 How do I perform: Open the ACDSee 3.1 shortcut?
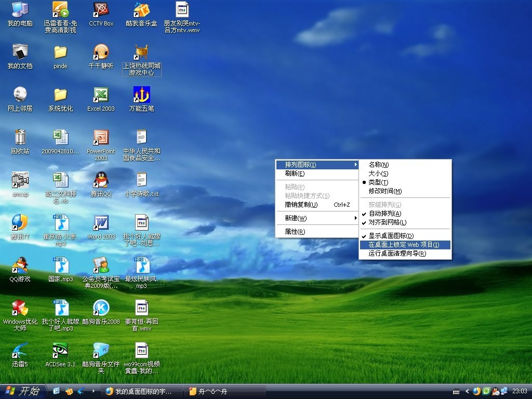(60, 352)
